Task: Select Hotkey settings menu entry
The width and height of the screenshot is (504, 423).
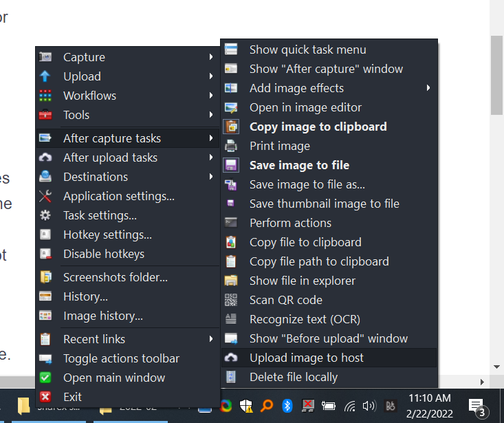Action: coord(107,235)
